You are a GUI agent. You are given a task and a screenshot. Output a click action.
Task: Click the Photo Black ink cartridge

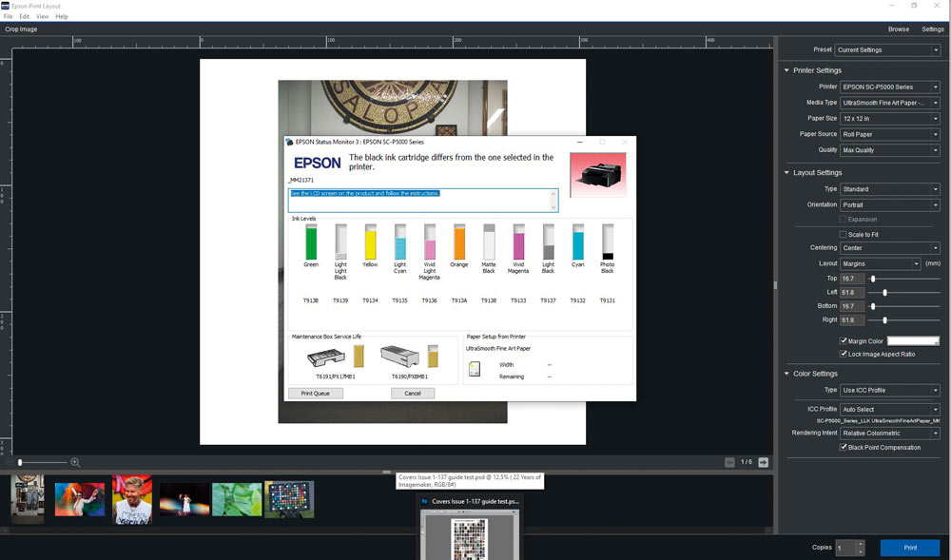coord(608,242)
